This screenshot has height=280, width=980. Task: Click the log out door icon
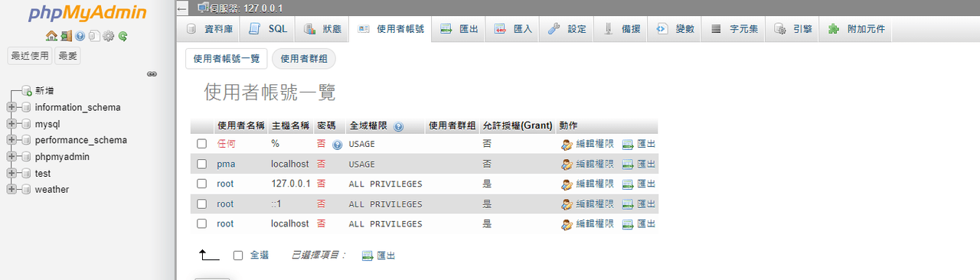pyautogui.click(x=67, y=36)
